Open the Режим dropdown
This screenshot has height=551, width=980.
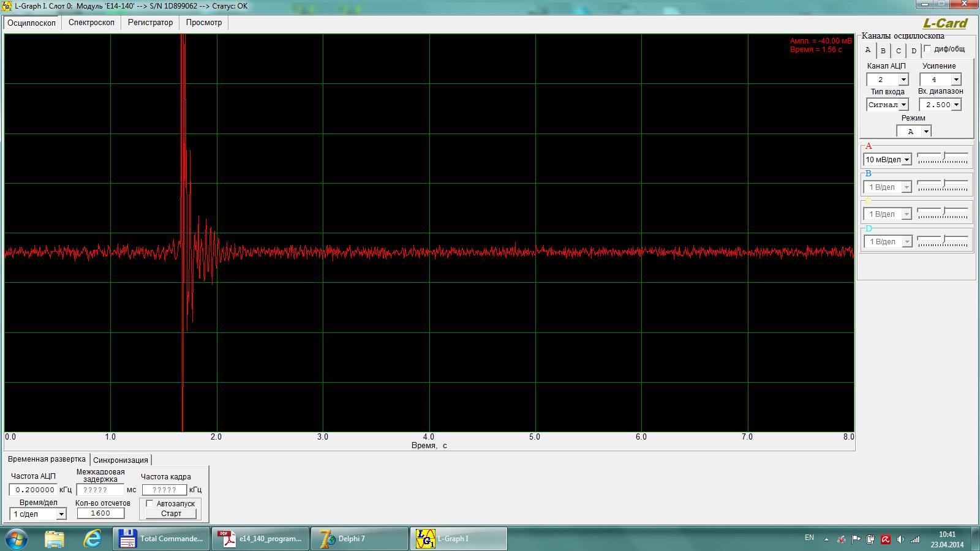click(x=926, y=132)
